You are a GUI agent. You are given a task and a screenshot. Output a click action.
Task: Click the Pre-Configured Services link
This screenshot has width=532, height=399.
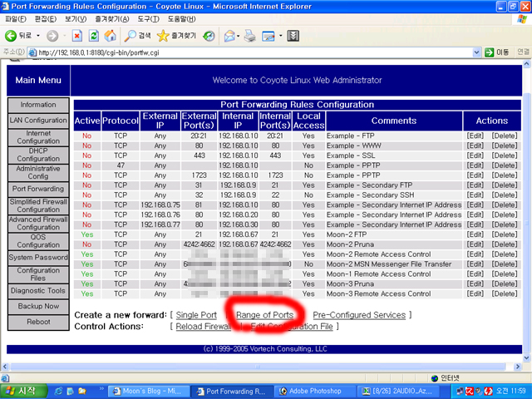[359, 315]
